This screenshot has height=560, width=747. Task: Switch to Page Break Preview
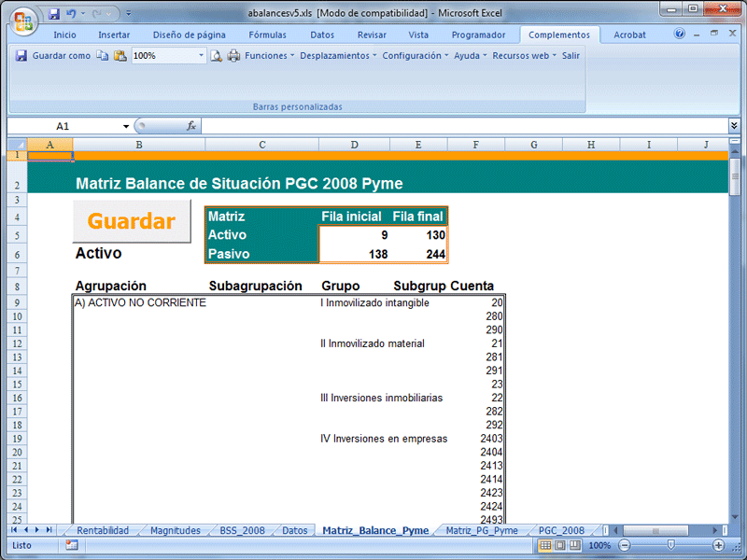[x=575, y=545]
